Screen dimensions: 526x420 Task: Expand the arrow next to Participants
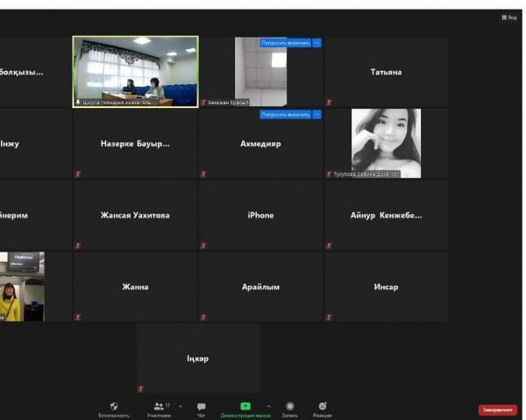click(181, 406)
